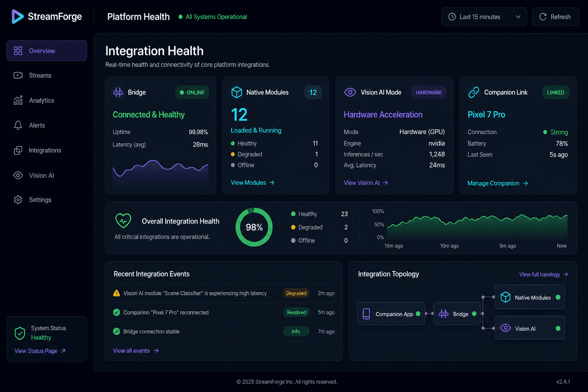The image size is (588, 392).
Task: Open the Manage Companion link
Action: [498, 183]
